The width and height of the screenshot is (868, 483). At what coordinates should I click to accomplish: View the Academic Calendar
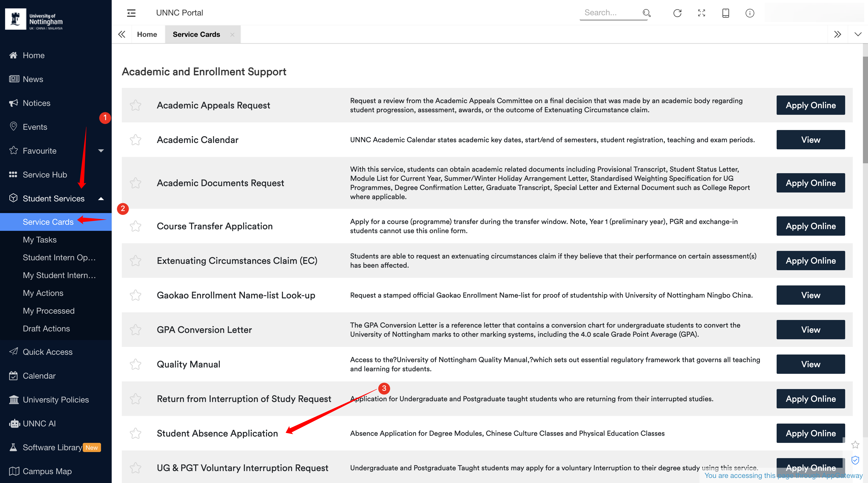pos(810,140)
